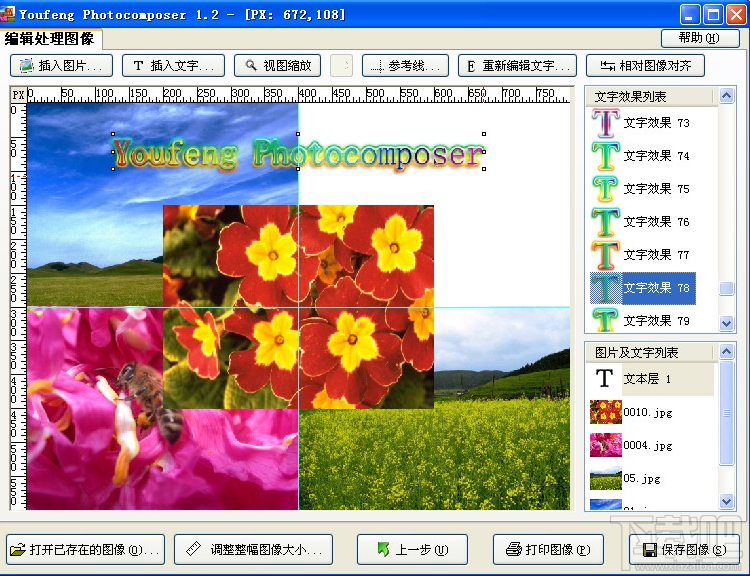Select the 文本层 1 text layer

(651, 379)
